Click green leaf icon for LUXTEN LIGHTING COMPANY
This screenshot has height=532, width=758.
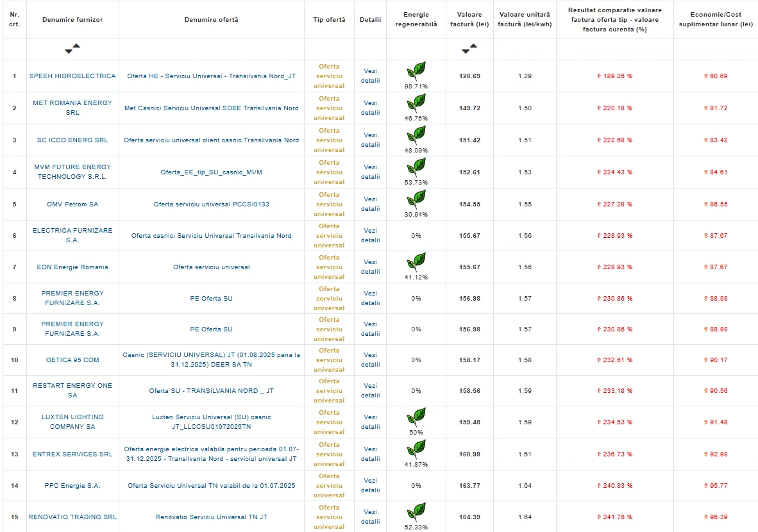click(x=416, y=417)
